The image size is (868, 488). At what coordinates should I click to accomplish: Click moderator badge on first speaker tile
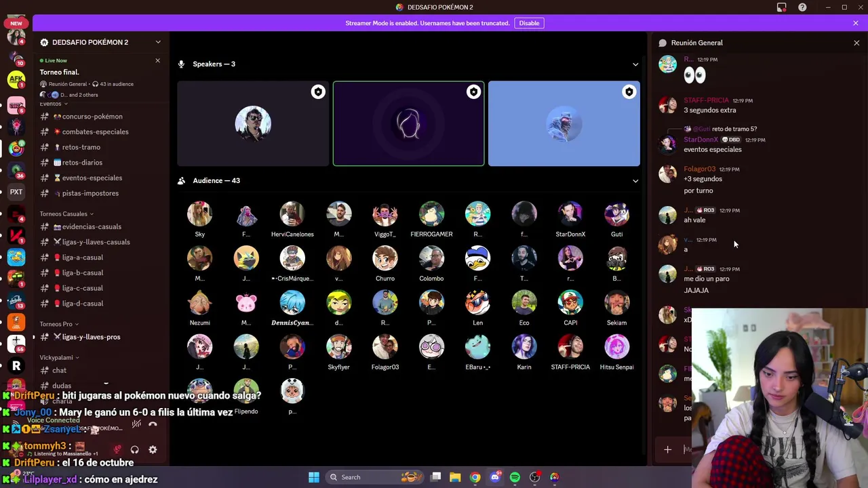318,91
